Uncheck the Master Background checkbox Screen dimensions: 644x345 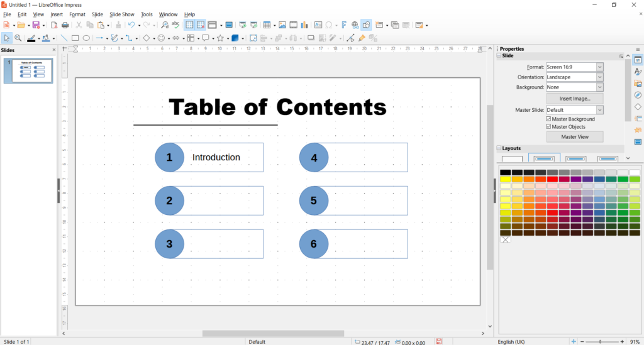tap(549, 119)
